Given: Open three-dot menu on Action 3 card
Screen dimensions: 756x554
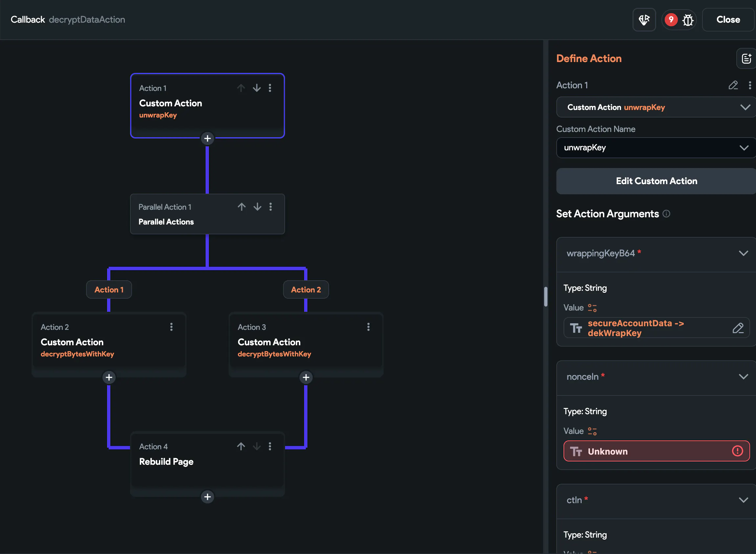Looking at the screenshot, I should [x=368, y=327].
